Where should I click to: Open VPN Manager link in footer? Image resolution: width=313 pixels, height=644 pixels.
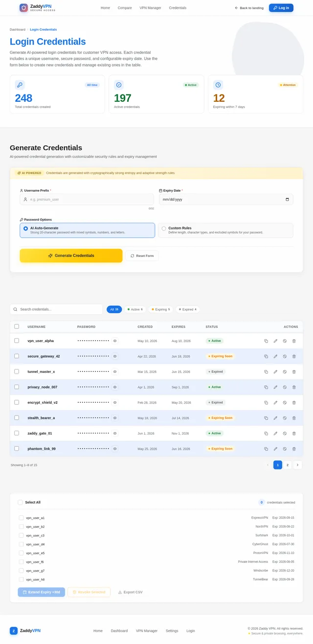[x=147, y=631]
